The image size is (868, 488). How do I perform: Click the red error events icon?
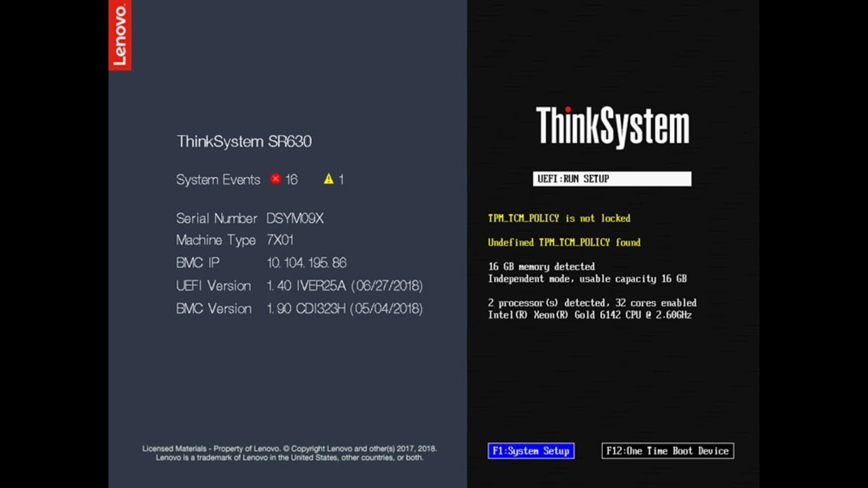(x=275, y=179)
